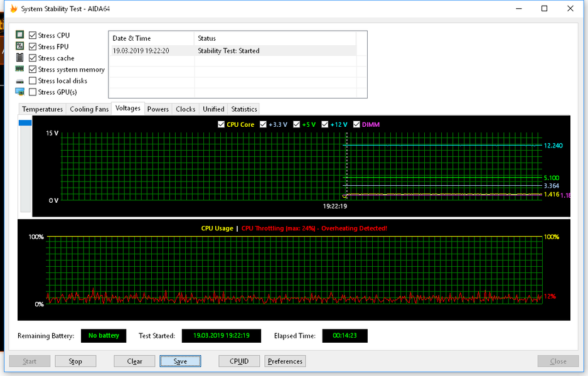
Task: Toggle the +3.3 V graph checkbox
Action: click(x=263, y=124)
